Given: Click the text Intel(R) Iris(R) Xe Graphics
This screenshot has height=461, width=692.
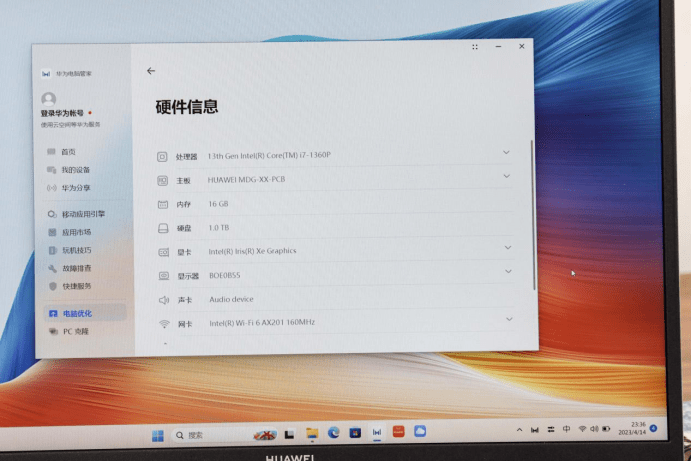Looking at the screenshot, I should [x=252, y=251].
